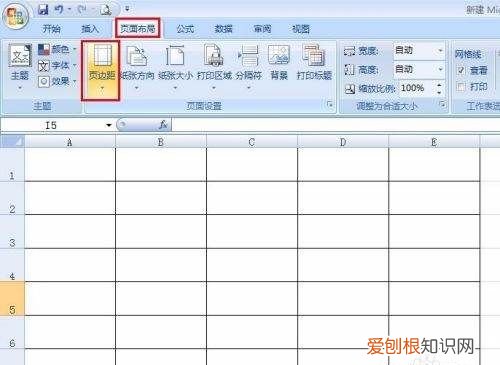This screenshot has height=365, width=500.
Task: Click cell A1
Action: [x=70, y=165]
